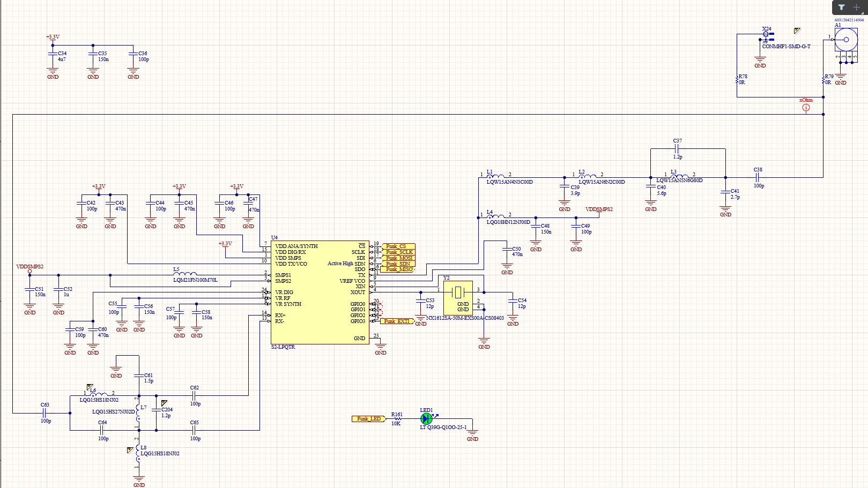Click the Funk_SCLK net label
The width and height of the screenshot is (868, 488).
point(398,252)
